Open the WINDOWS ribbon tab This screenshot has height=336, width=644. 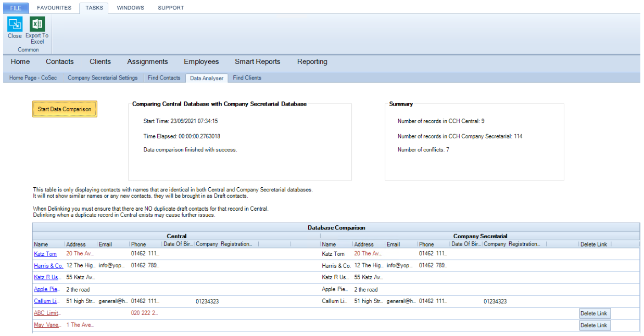tap(131, 8)
